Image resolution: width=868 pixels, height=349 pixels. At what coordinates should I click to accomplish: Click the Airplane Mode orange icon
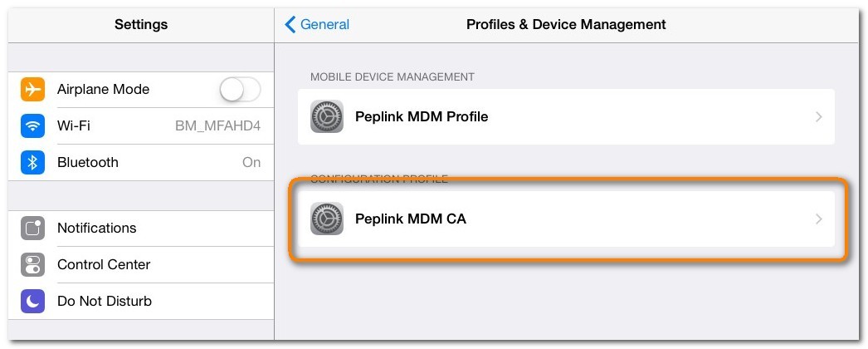32,89
